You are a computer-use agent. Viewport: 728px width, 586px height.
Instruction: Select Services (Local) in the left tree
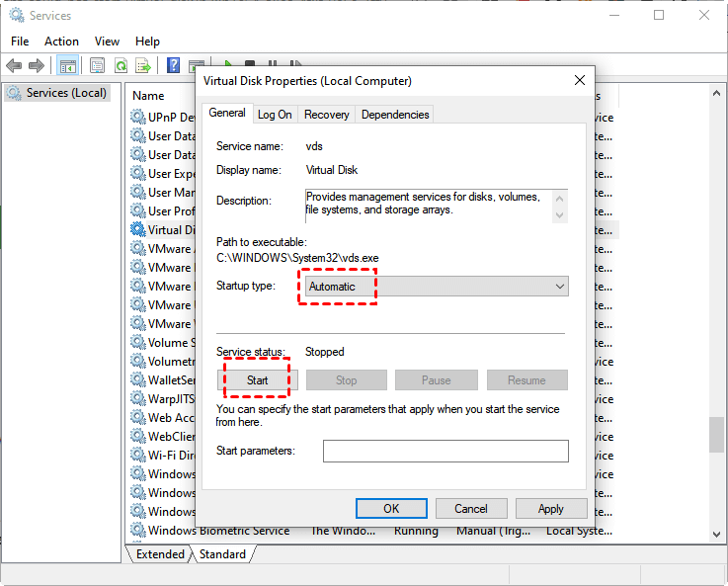coord(60,93)
